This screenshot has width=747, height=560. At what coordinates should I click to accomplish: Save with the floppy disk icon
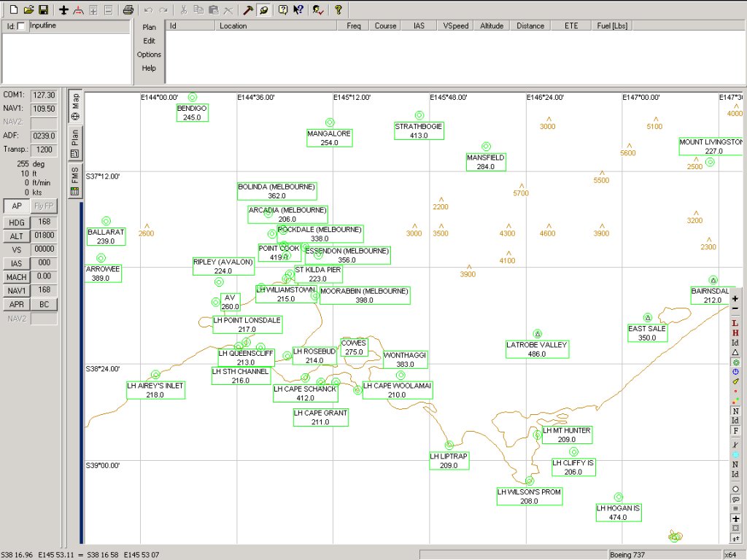tap(43, 9)
